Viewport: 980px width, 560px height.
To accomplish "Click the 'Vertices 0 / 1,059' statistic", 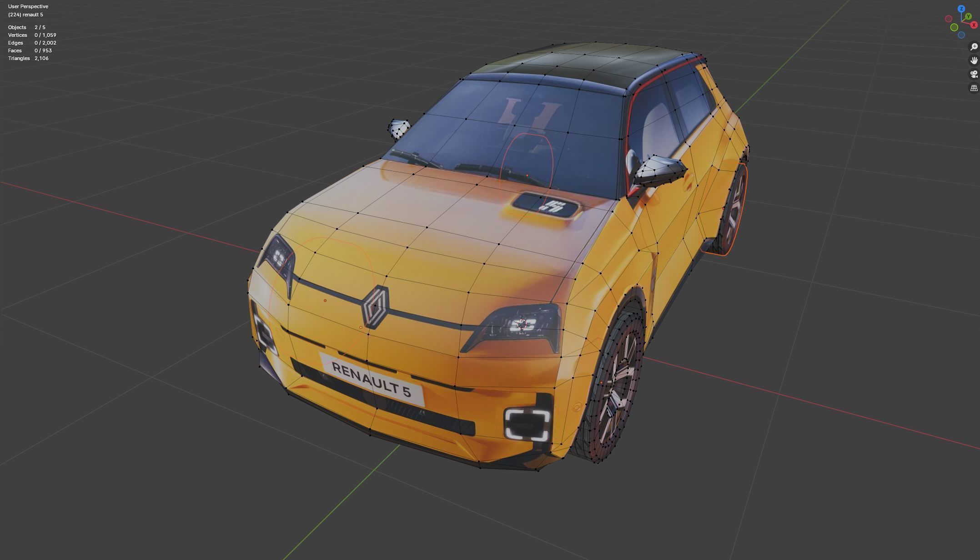I will 32,35.
